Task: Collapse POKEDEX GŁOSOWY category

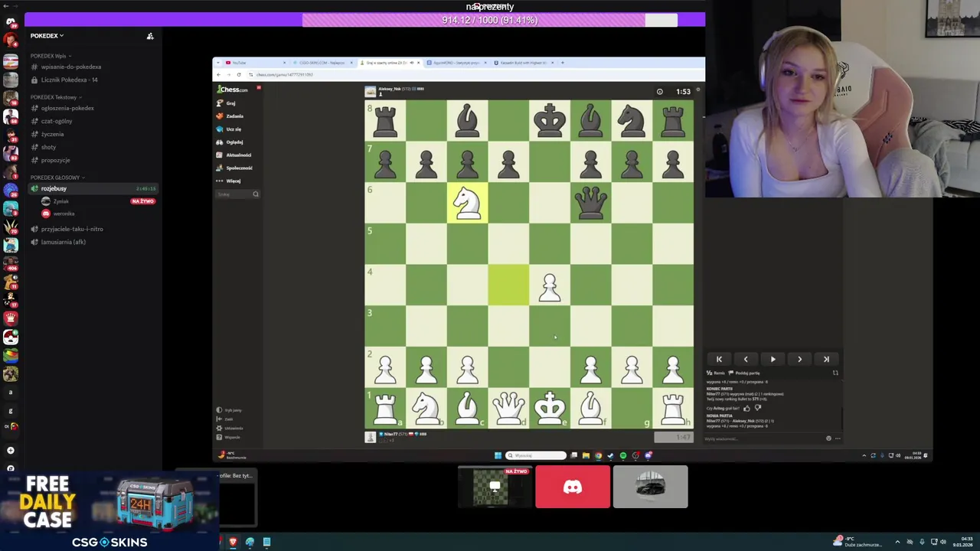Action: (x=57, y=178)
